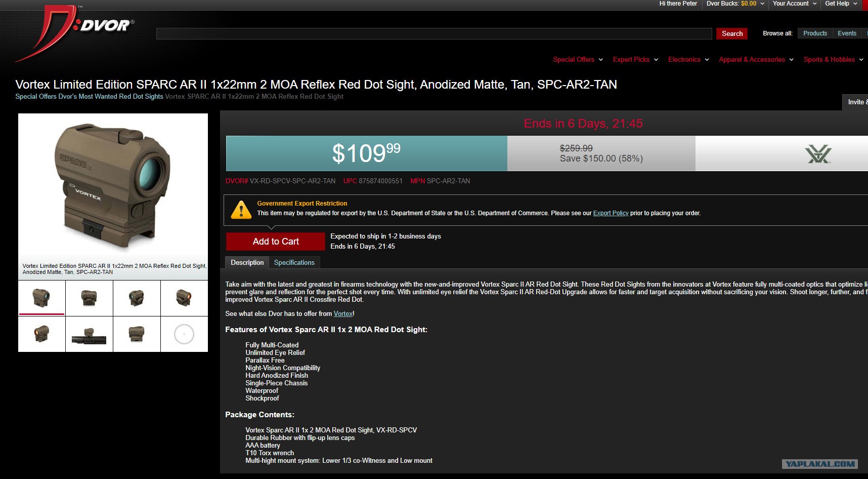Select the rifle-mounted sight thumbnail
The image size is (868, 479).
click(89, 334)
